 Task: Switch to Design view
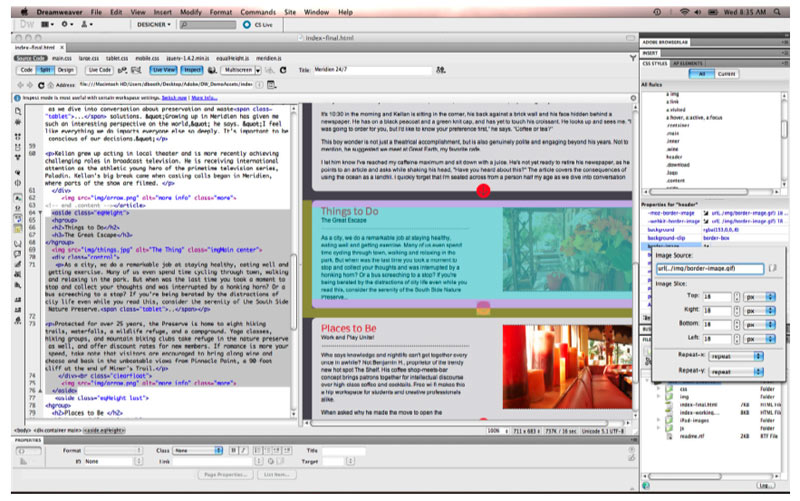(x=65, y=70)
